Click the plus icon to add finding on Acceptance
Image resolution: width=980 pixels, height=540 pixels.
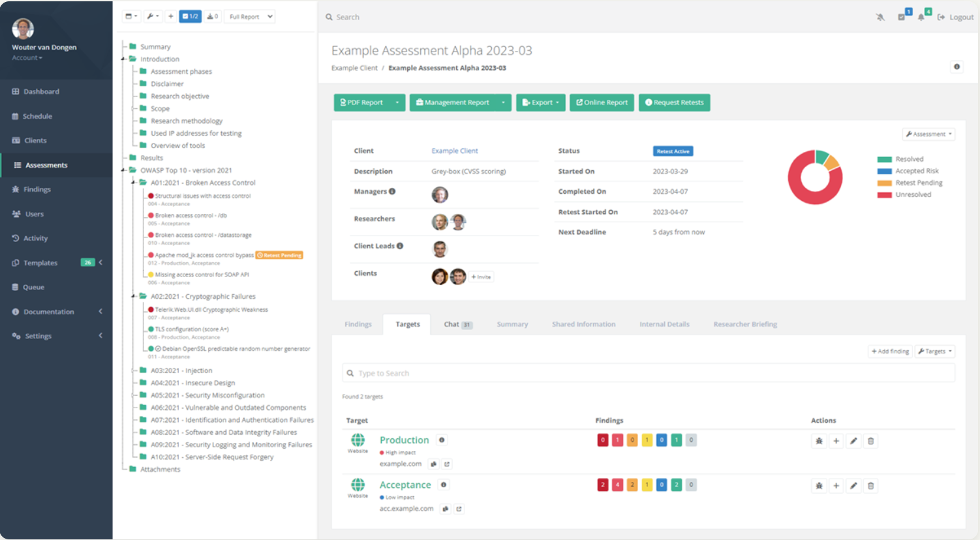pos(836,485)
